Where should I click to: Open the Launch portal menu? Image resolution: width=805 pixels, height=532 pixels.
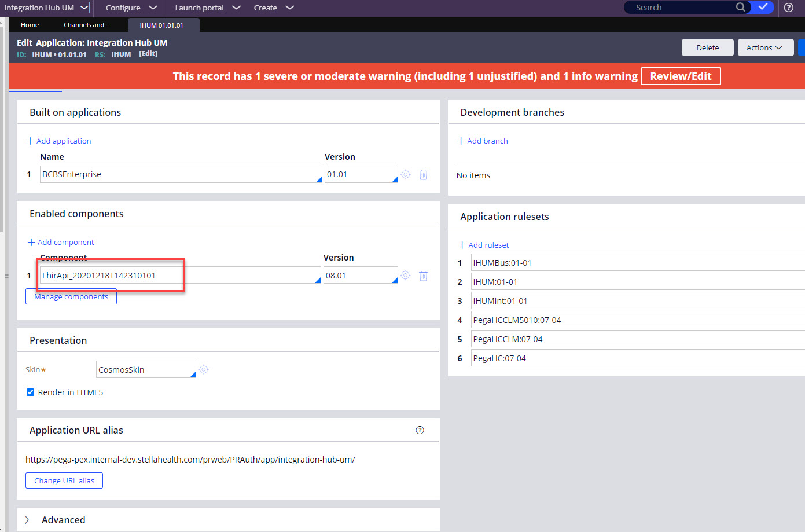(x=207, y=8)
